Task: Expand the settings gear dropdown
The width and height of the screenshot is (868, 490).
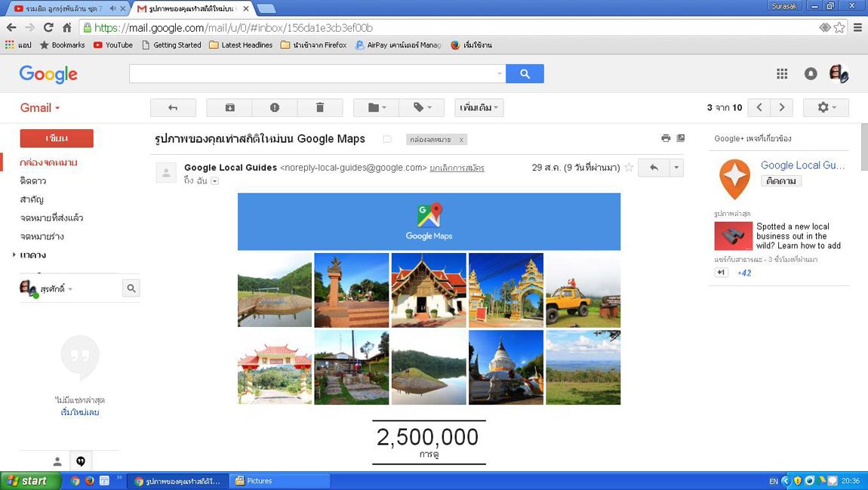Action: [x=826, y=108]
